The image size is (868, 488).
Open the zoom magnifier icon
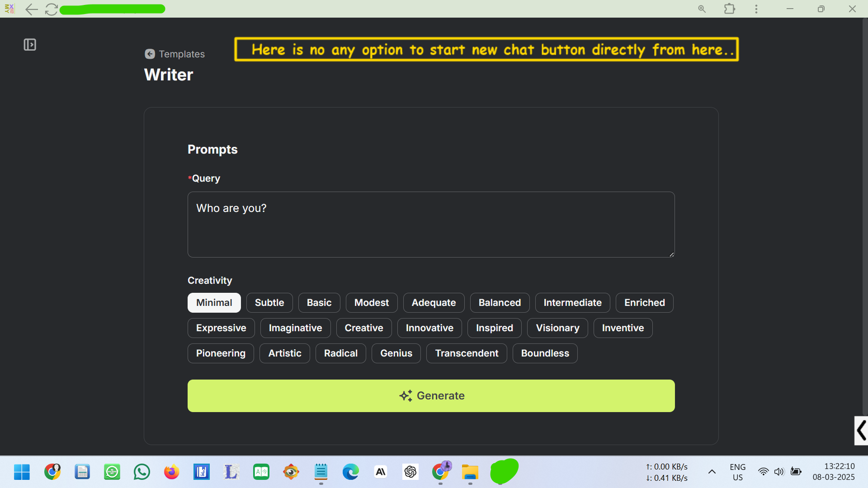point(702,9)
